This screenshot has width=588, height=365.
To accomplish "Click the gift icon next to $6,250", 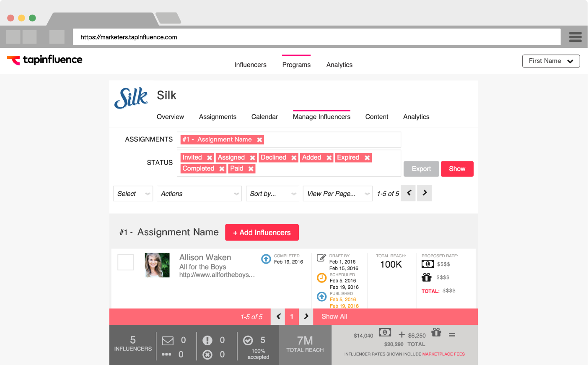I will point(436,332).
